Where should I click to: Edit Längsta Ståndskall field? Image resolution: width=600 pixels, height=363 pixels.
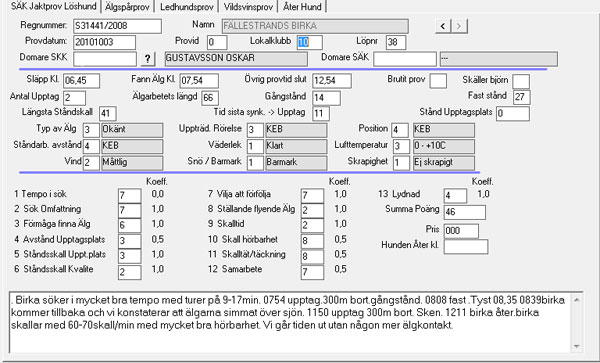[108, 114]
